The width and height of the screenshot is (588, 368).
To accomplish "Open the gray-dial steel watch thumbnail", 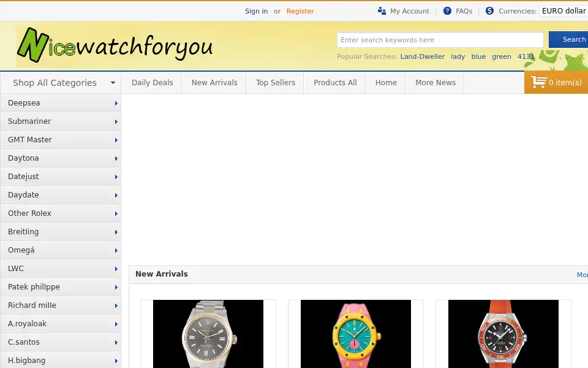I will tap(208, 334).
